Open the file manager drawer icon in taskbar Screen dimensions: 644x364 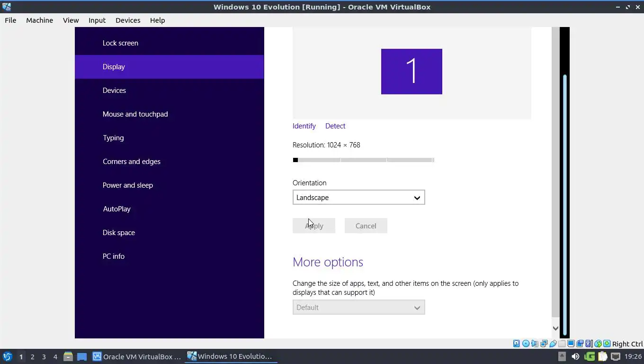68,356
